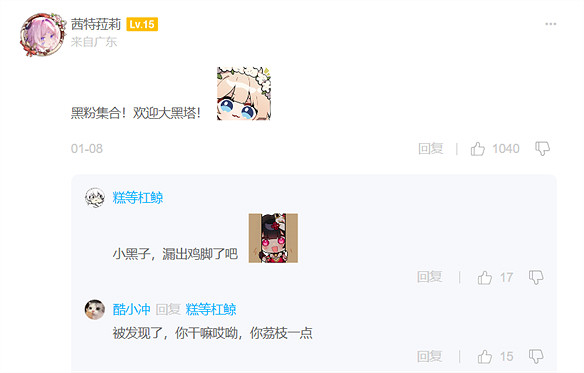Open the three-dot more options menu
This screenshot has width=584, height=373.
point(550,24)
